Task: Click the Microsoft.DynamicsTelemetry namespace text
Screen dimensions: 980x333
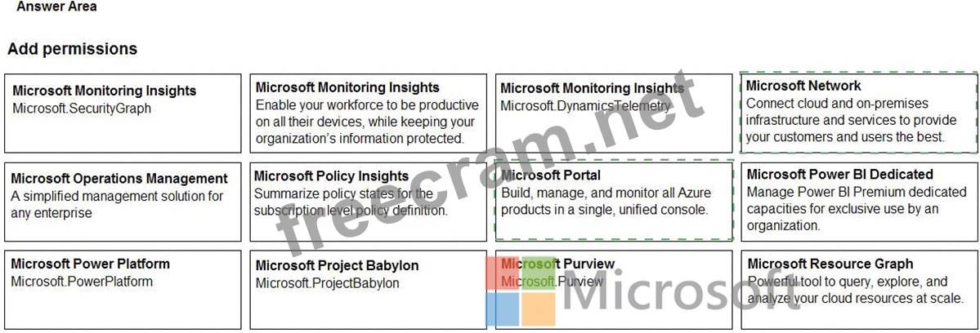Action: pos(585,105)
